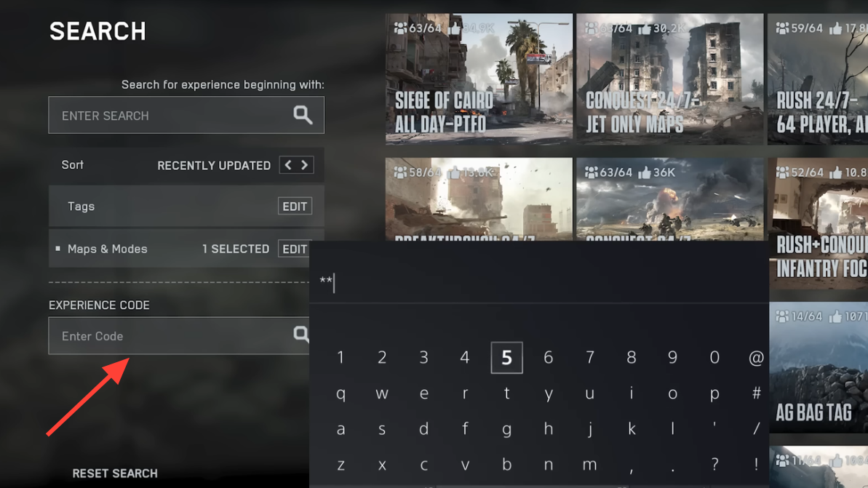The width and height of the screenshot is (868, 488).
Task: Tap the 2 key on keyboard
Action: pyautogui.click(x=382, y=357)
